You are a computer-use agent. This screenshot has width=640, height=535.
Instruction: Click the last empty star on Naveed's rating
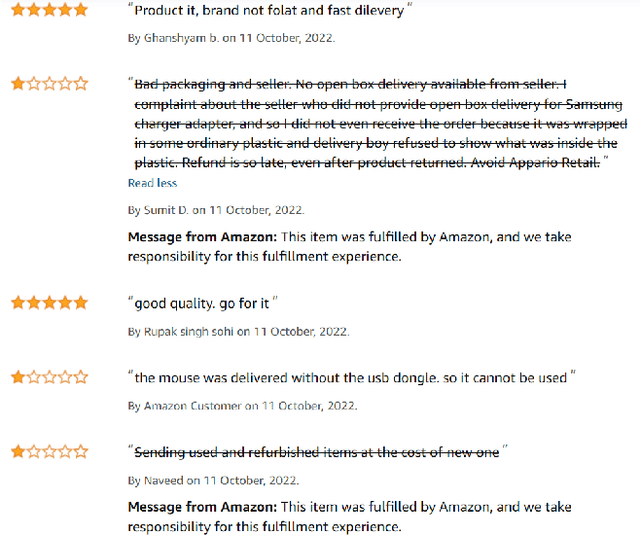[81, 452]
